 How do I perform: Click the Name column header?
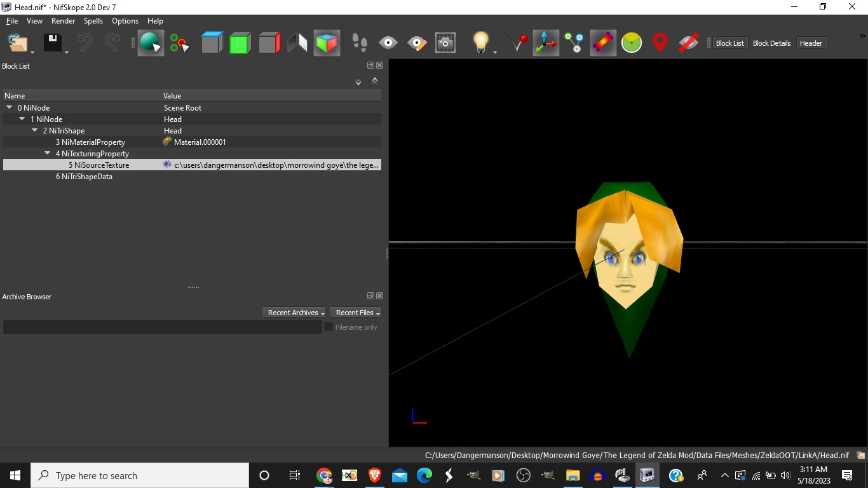click(x=82, y=96)
